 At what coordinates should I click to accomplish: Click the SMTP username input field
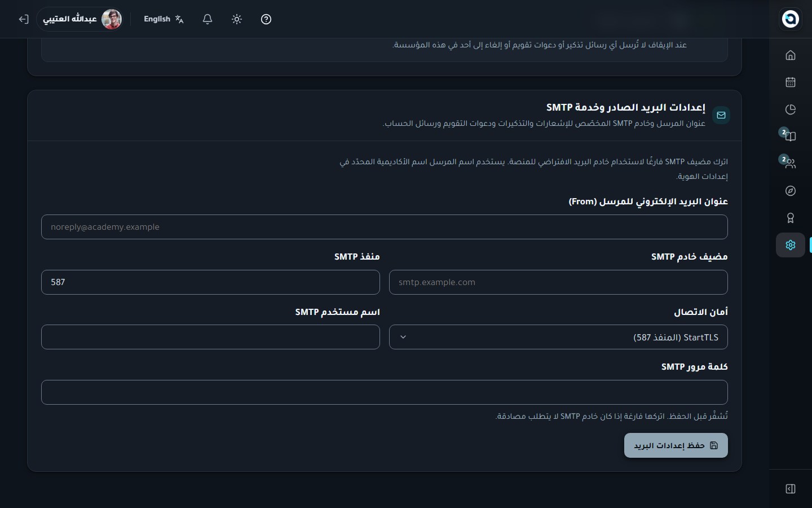point(210,337)
